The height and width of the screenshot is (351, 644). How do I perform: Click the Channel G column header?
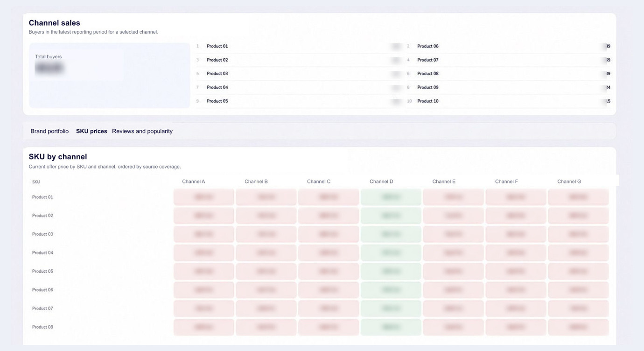(569, 182)
